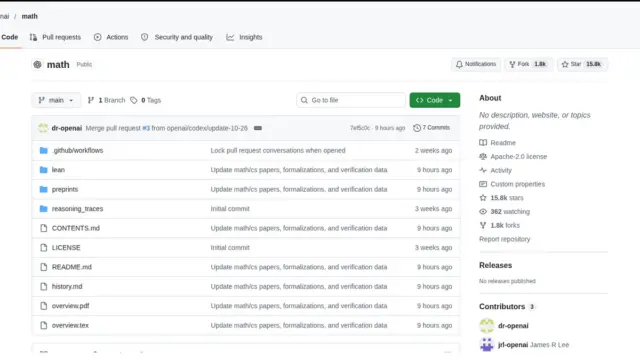Viewport: 640px width, 360px height.
Task: Click the overview.tex file icon
Action: click(x=44, y=325)
